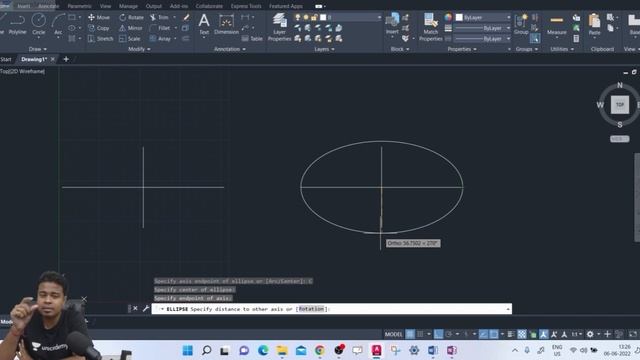Activate the Mirror tool
The width and height of the screenshot is (640, 360).
pos(131,28)
